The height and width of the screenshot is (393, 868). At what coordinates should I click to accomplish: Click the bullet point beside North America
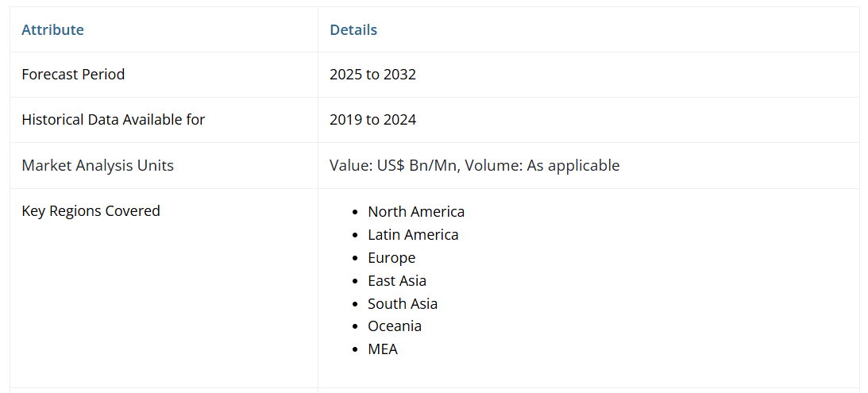[x=357, y=213]
